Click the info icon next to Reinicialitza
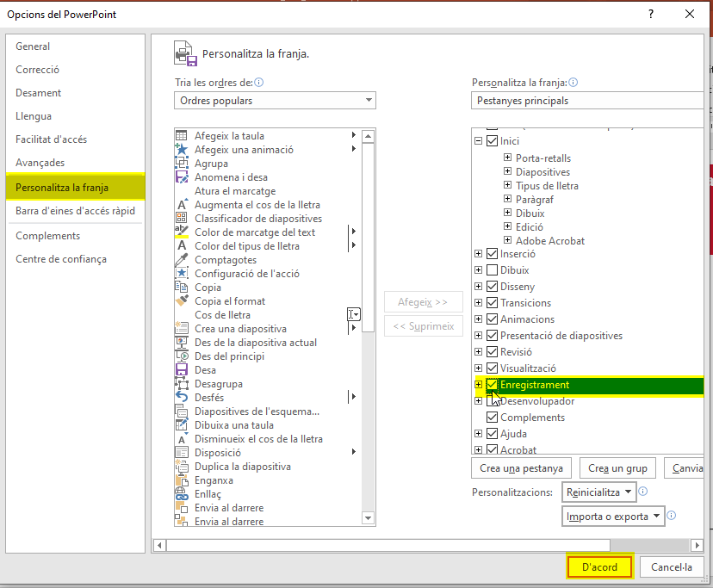This screenshot has height=588, width=713. coord(642,492)
